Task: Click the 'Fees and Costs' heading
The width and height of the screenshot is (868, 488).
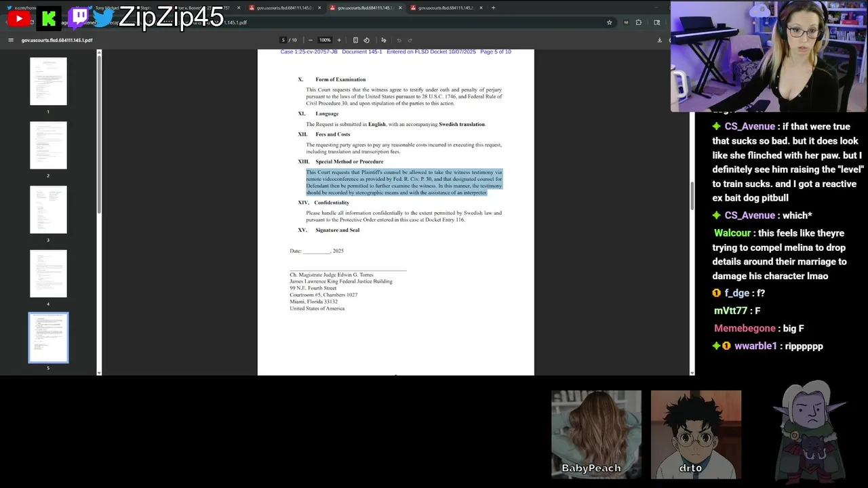Action: 332,134
